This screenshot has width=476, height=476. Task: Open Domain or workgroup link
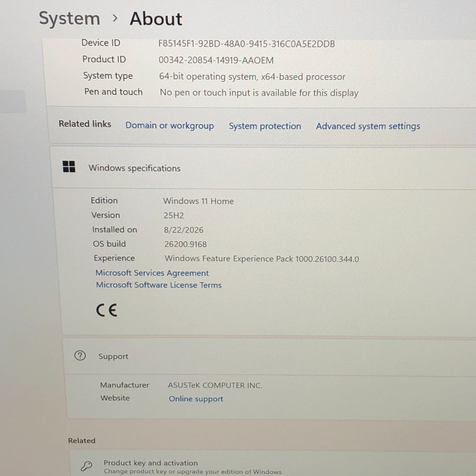(x=169, y=126)
